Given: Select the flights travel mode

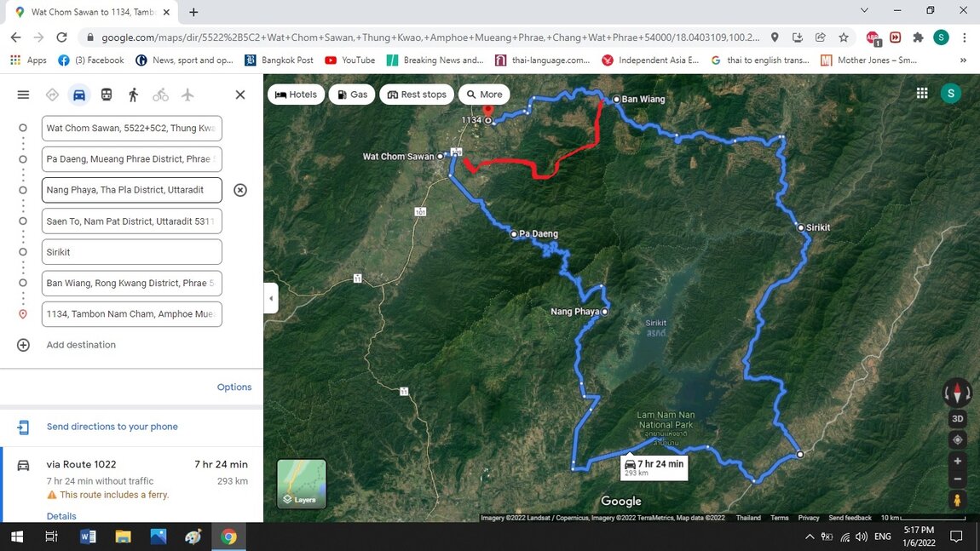Looking at the screenshot, I should 187,95.
